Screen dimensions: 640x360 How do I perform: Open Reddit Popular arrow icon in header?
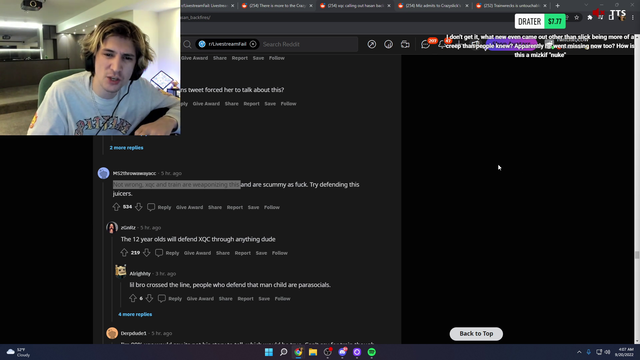click(x=371, y=44)
